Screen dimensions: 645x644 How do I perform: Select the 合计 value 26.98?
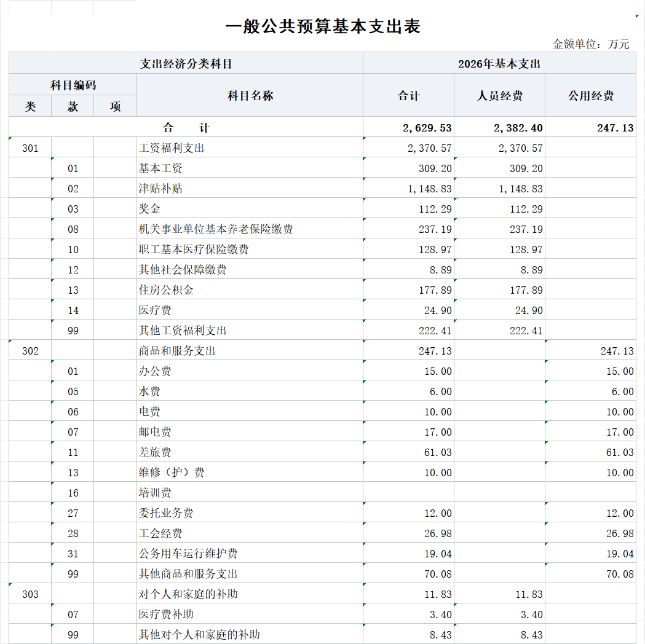[408, 533]
